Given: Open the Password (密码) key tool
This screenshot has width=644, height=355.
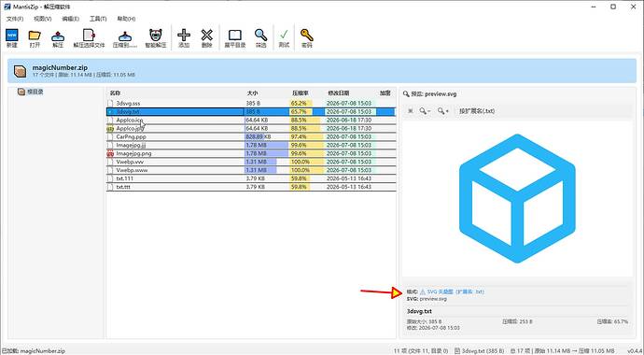Looking at the screenshot, I should click(x=307, y=35).
